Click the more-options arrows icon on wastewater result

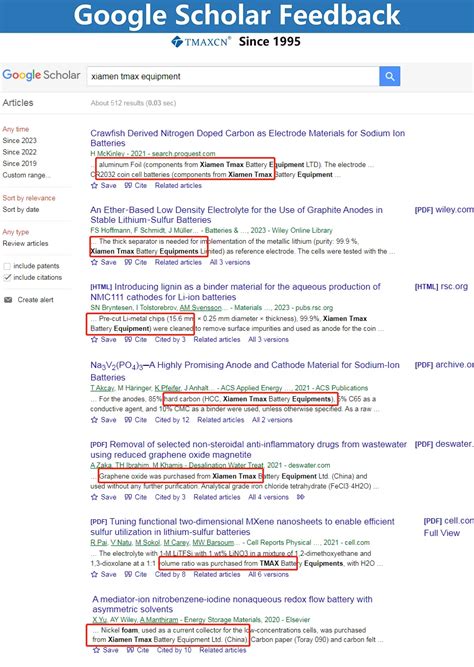[300, 497]
